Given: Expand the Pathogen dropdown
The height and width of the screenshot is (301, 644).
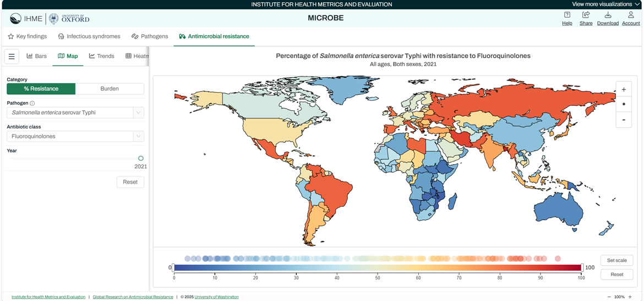Looking at the screenshot, I should 75,112.
